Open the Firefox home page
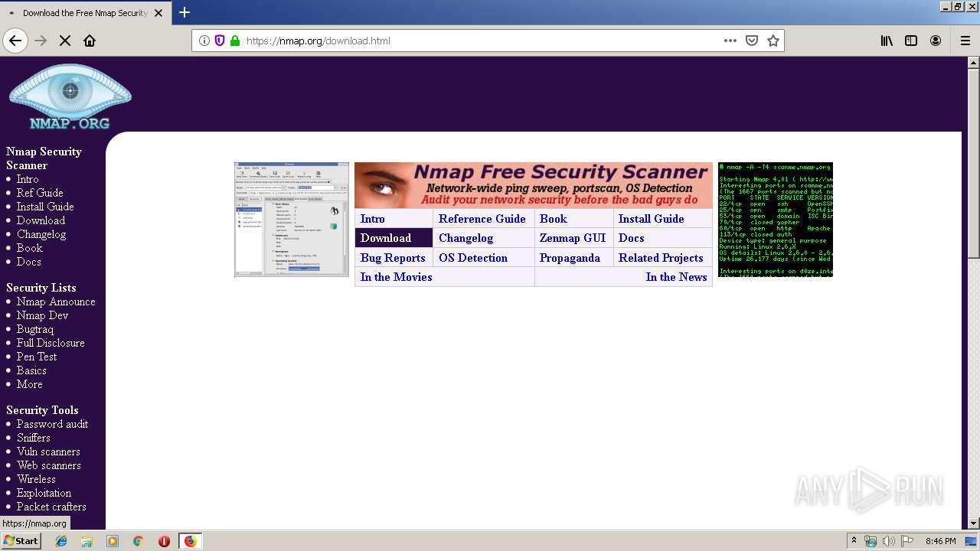 click(x=90, y=41)
